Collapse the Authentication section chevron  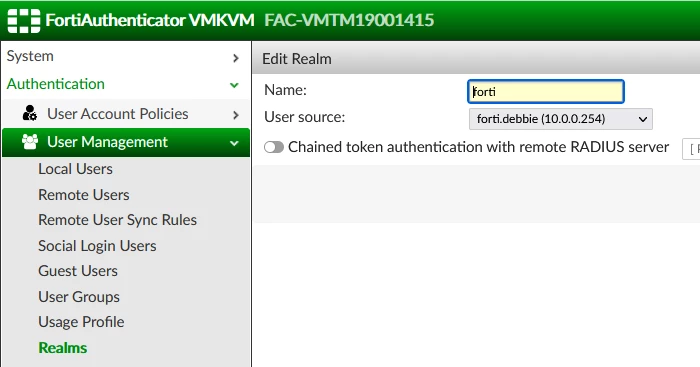[x=234, y=85]
